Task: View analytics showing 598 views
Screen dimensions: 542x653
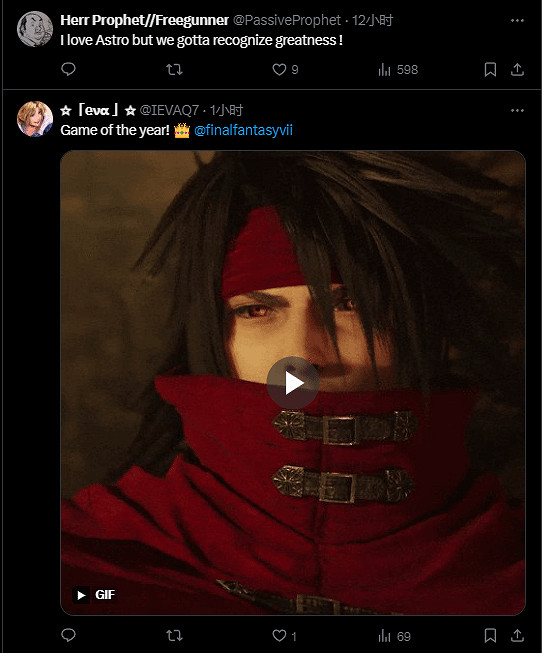Action: pos(398,70)
